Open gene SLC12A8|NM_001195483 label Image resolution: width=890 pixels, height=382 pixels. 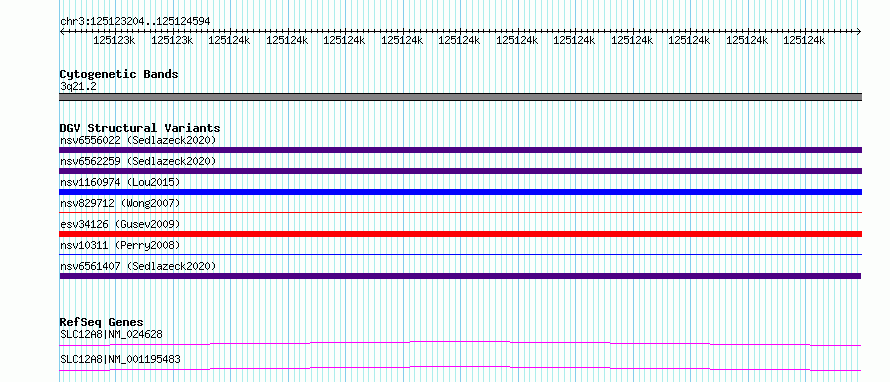point(120,359)
